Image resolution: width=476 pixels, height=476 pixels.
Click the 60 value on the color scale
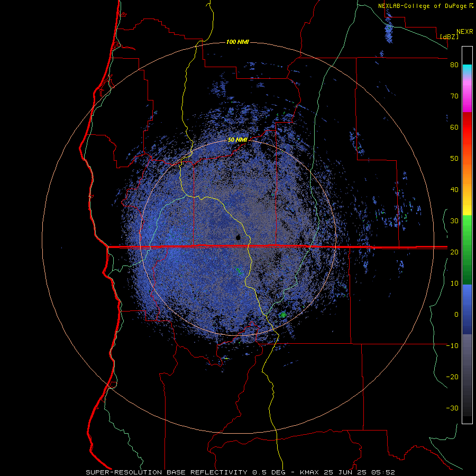click(x=454, y=127)
